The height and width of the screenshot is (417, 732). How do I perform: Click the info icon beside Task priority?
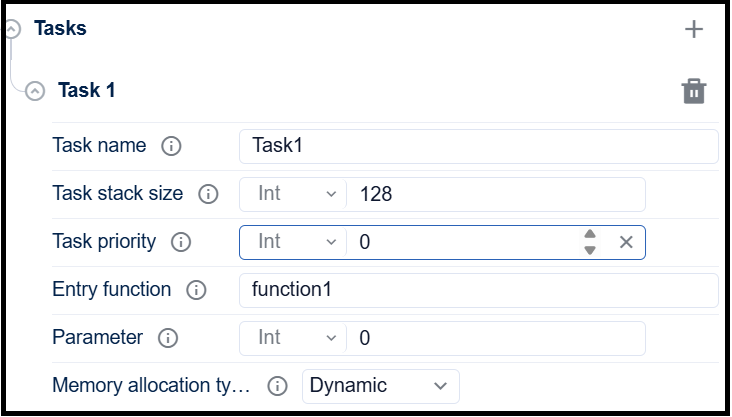(x=181, y=242)
